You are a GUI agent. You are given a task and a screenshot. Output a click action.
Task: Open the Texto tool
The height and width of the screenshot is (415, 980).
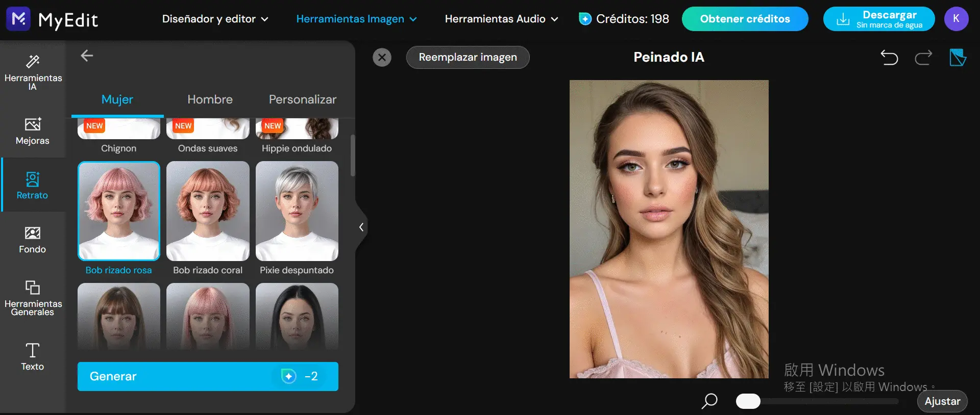(33, 356)
